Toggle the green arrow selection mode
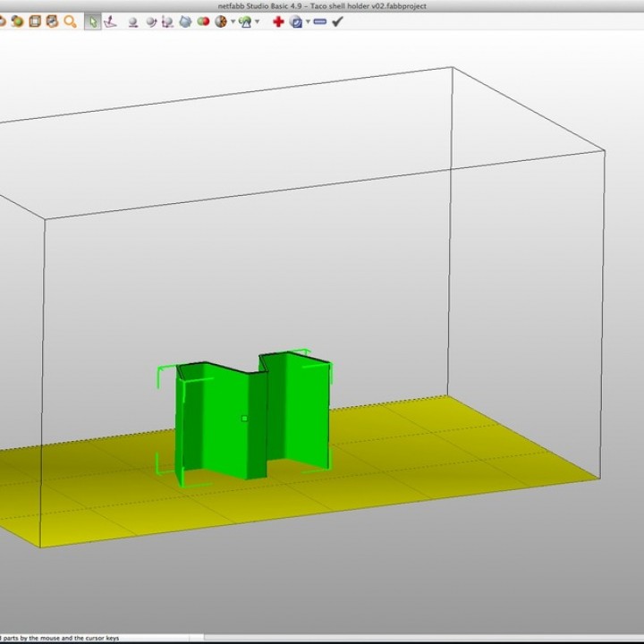The image size is (644, 644). point(93,21)
